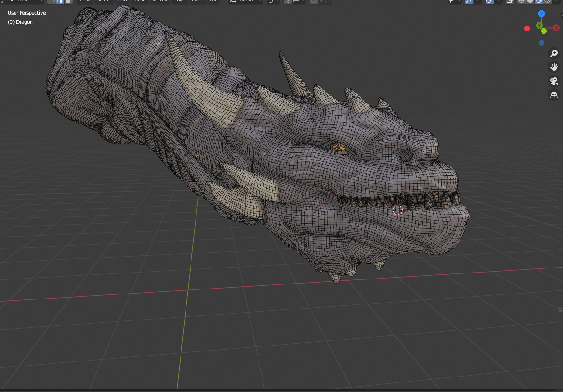Viewport: 563px width, 392px height.
Task: Click the zoom magnifier icon in viewport
Action: (554, 53)
